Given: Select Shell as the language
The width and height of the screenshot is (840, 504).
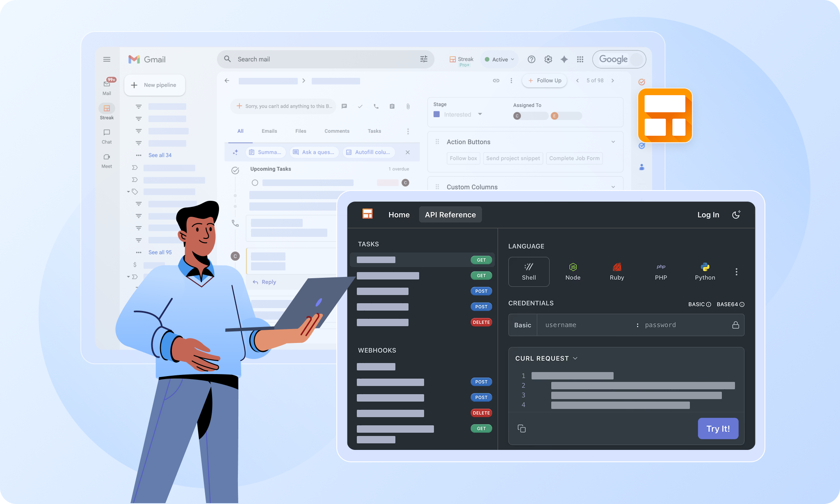Looking at the screenshot, I should tap(529, 272).
